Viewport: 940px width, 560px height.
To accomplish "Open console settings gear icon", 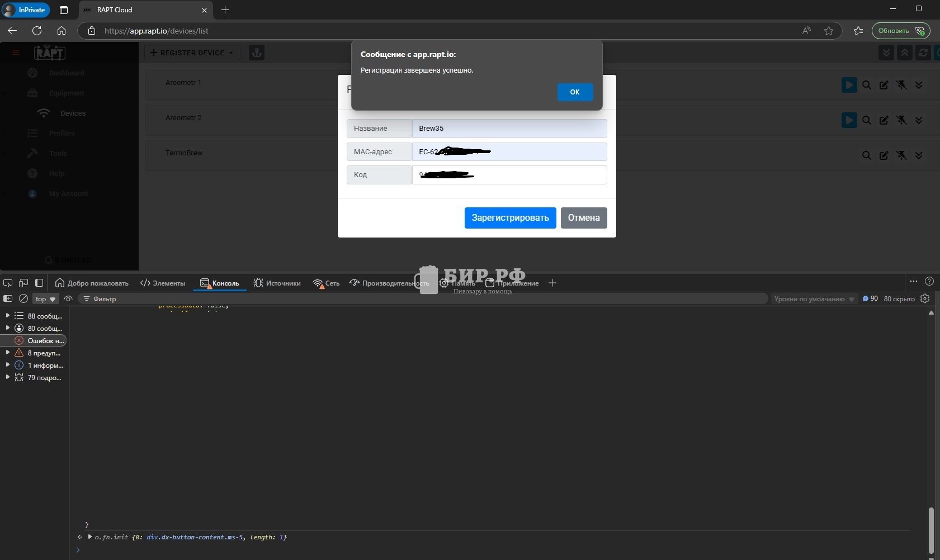I will [x=925, y=299].
